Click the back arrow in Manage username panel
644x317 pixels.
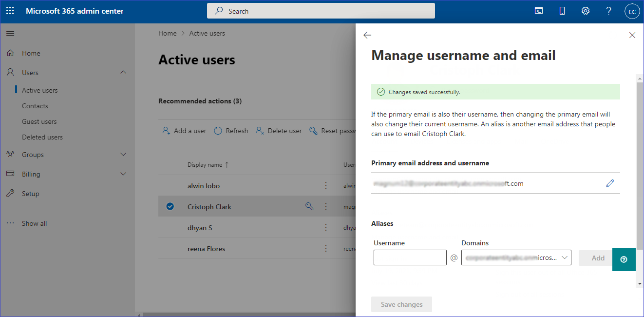[x=367, y=35]
